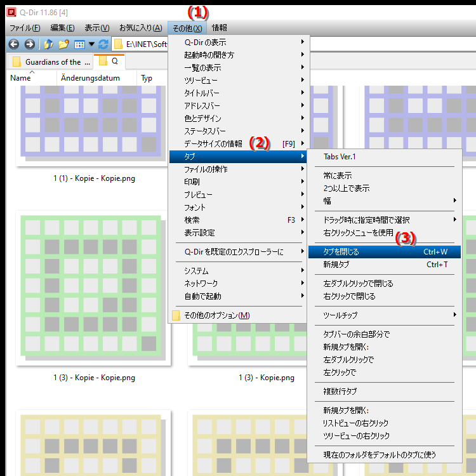Image resolution: width=476 pixels, height=476 pixels.
Task: Open the 表示(V) menu
Action: coord(97,28)
